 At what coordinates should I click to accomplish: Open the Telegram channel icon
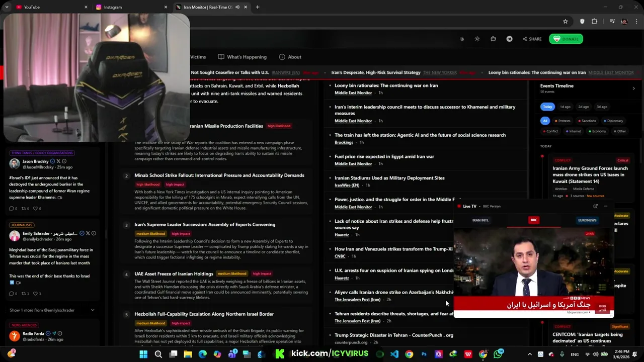[509, 39]
